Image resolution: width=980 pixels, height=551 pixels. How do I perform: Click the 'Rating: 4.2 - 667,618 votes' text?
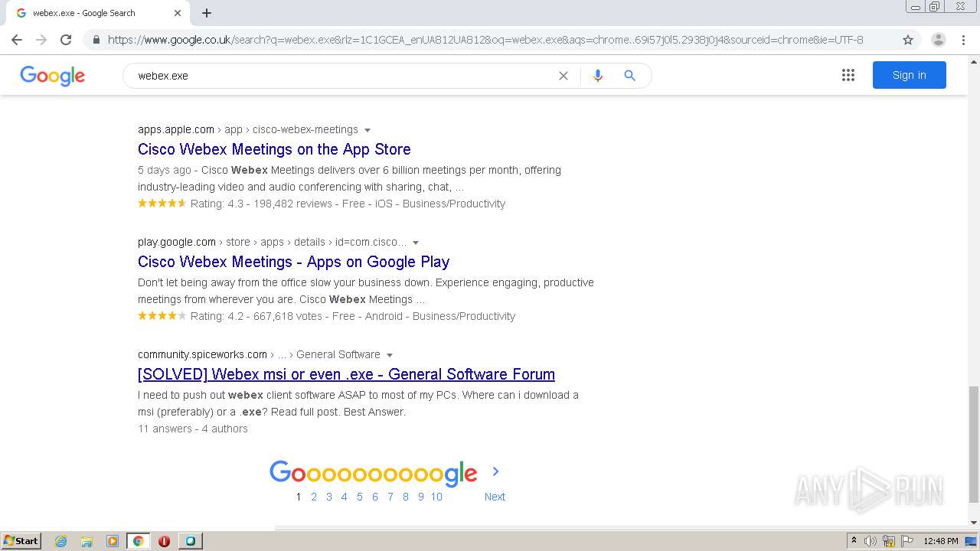[x=256, y=316]
